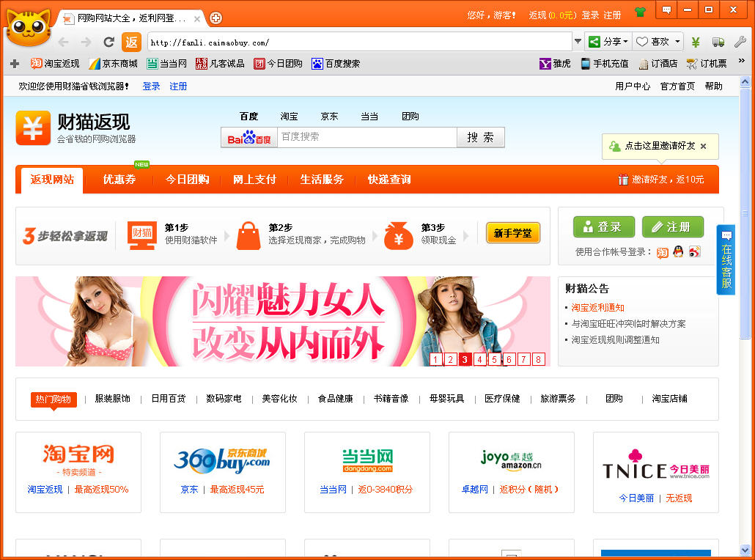The width and height of the screenshot is (755, 560).
Task: Open 新手学堂 beginner guide
Action: pyautogui.click(x=512, y=232)
